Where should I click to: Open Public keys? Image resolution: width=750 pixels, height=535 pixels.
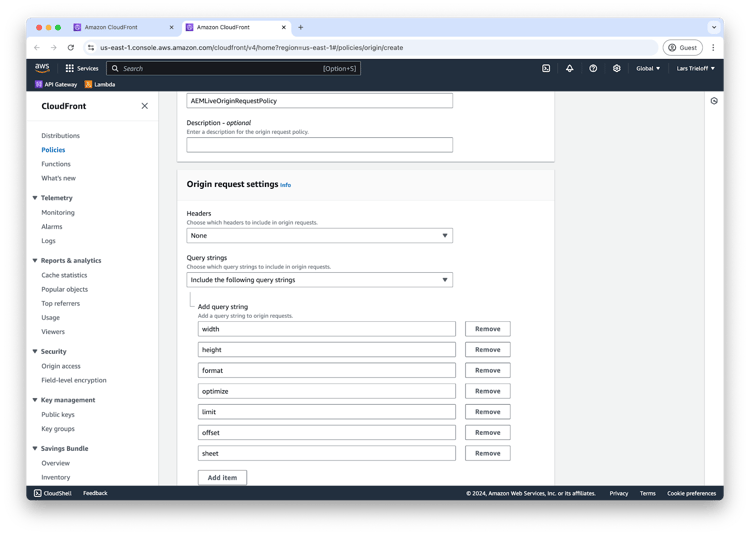point(58,415)
